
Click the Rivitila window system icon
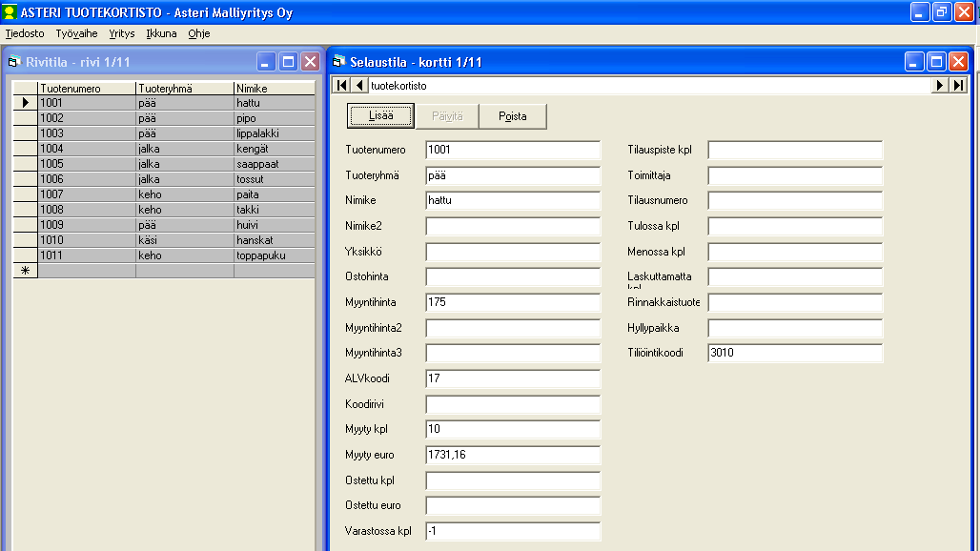point(14,62)
